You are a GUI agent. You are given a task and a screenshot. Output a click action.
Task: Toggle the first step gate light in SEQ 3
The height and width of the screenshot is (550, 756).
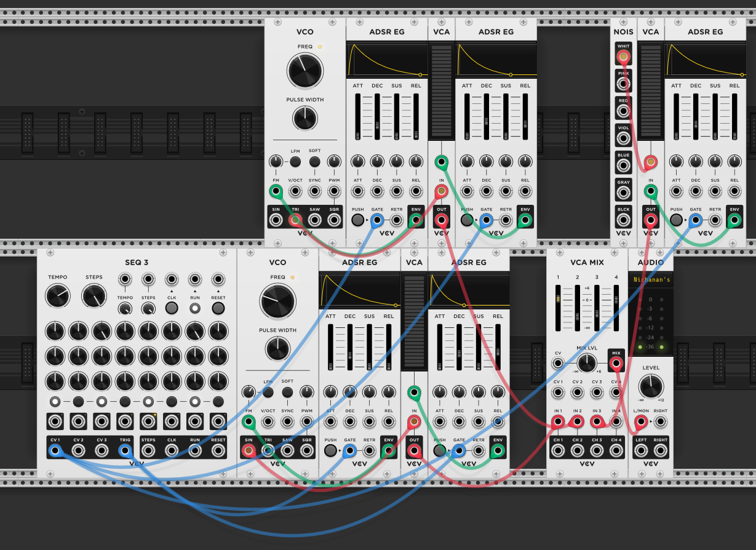55,402
